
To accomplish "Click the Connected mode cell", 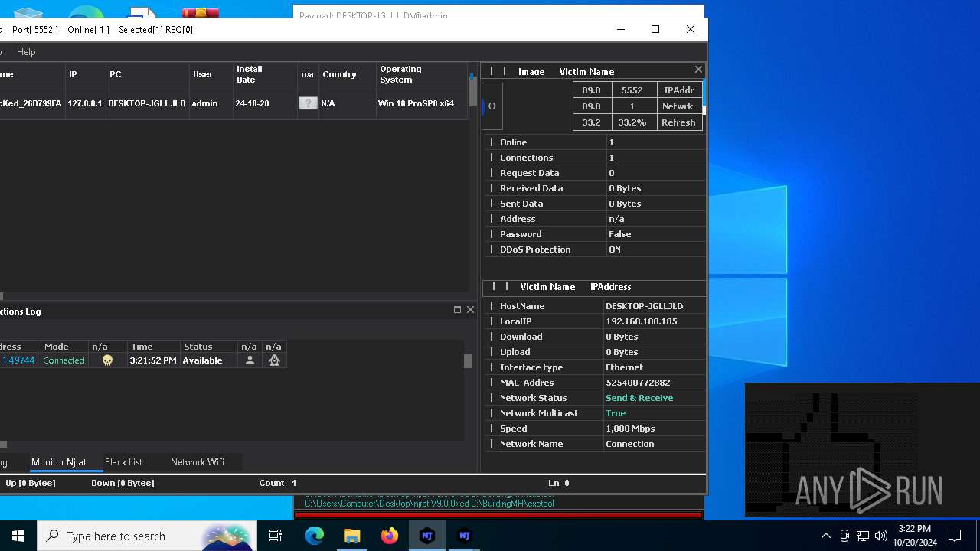I will click(64, 360).
